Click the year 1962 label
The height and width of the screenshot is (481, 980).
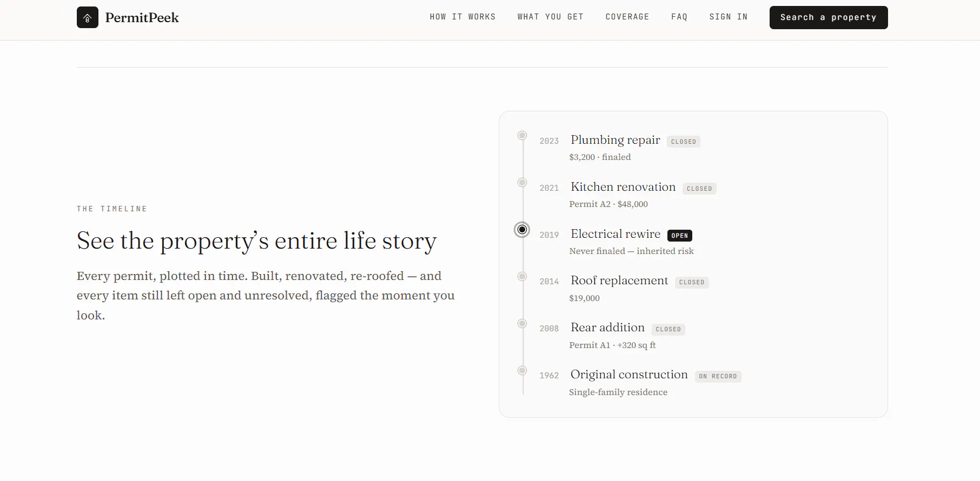click(549, 376)
